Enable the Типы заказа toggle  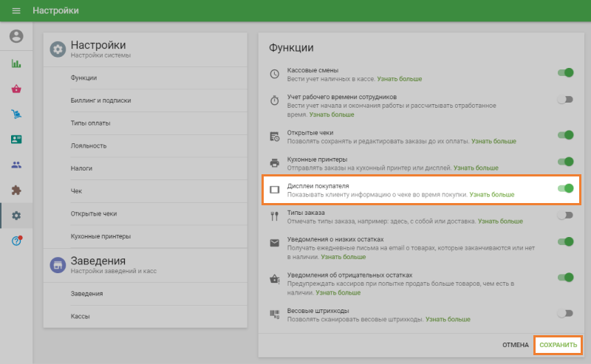coord(565,215)
